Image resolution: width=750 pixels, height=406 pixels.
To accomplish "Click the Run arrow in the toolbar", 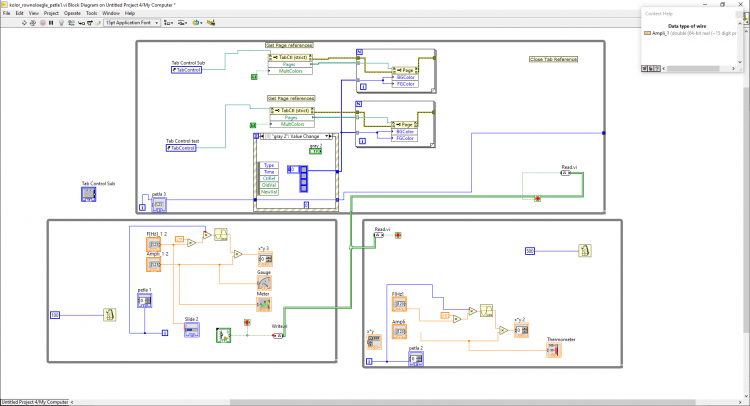I will pyautogui.click(x=24, y=22).
